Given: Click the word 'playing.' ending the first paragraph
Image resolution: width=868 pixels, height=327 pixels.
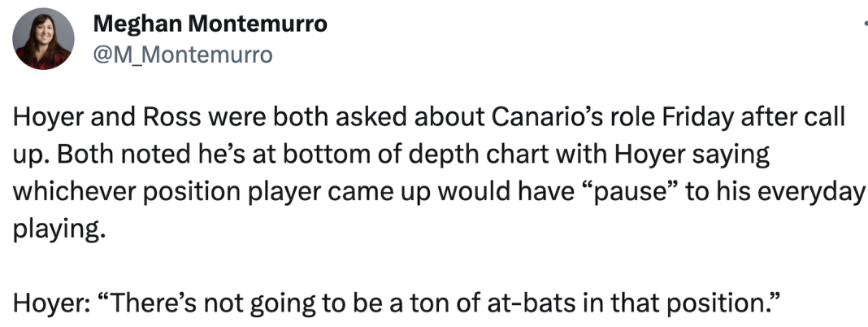Looking at the screenshot, I should click(x=59, y=229).
